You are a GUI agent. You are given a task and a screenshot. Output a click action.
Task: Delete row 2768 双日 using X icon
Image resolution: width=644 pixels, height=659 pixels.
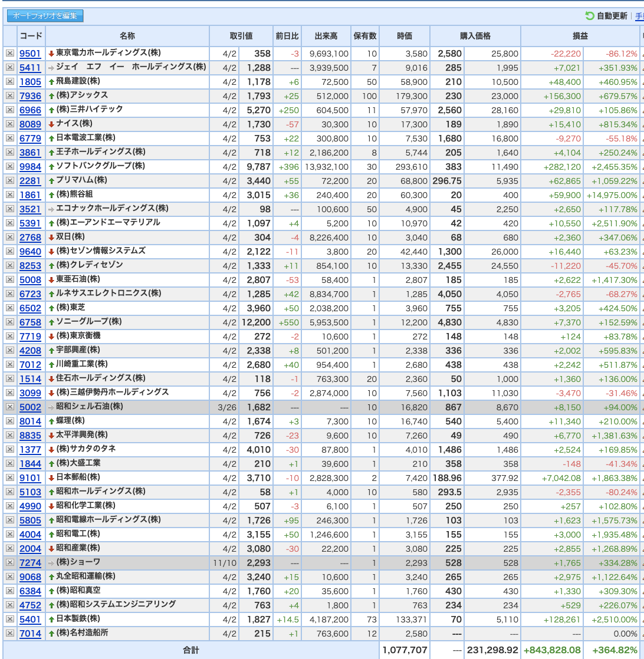(10, 238)
